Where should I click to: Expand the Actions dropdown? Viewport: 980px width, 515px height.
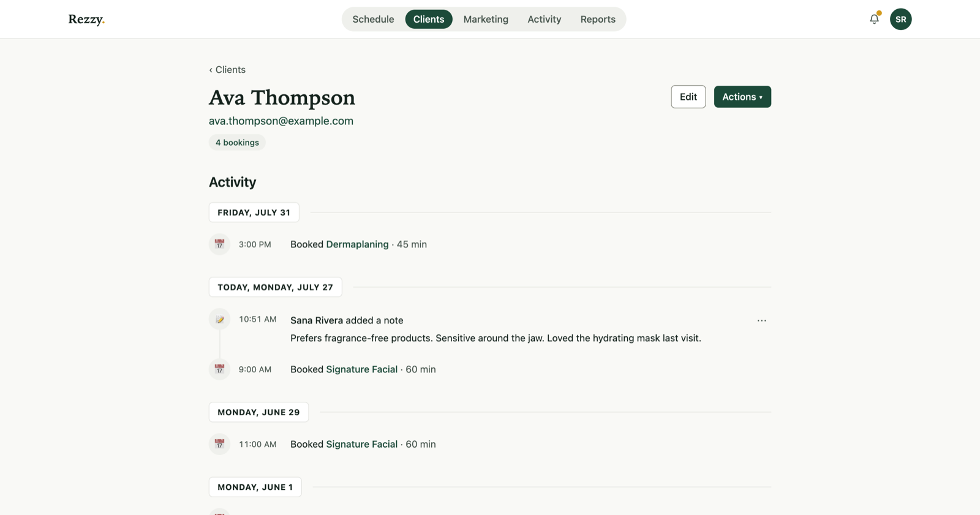tap(742, 97)
